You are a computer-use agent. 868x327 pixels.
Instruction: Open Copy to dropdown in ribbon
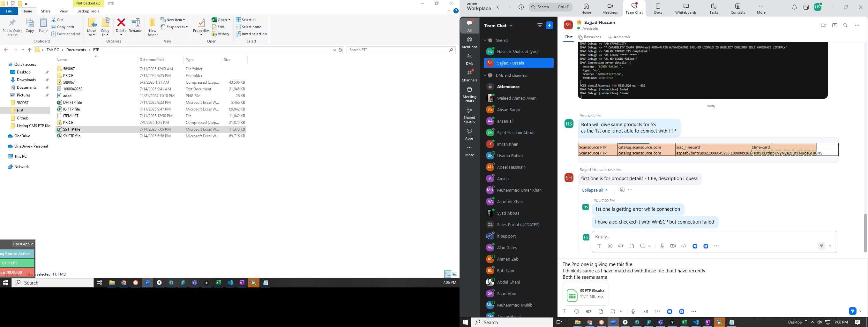[x=105, y=27]
